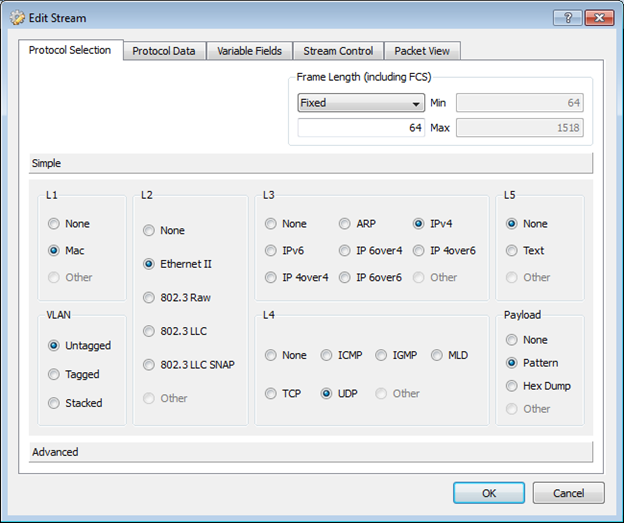Screen dimensions: 624x523
Task: Click the Cancel button
Action: [568, 493]
